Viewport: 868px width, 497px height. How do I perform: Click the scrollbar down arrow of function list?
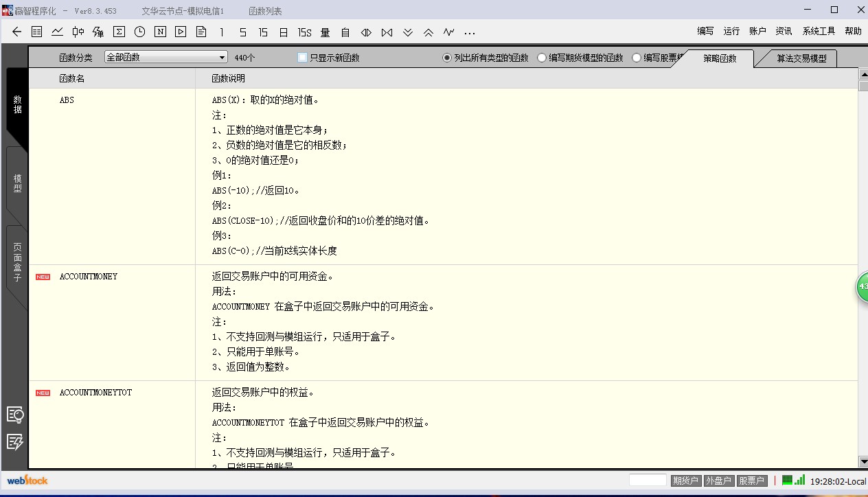(x=863, y=462)
